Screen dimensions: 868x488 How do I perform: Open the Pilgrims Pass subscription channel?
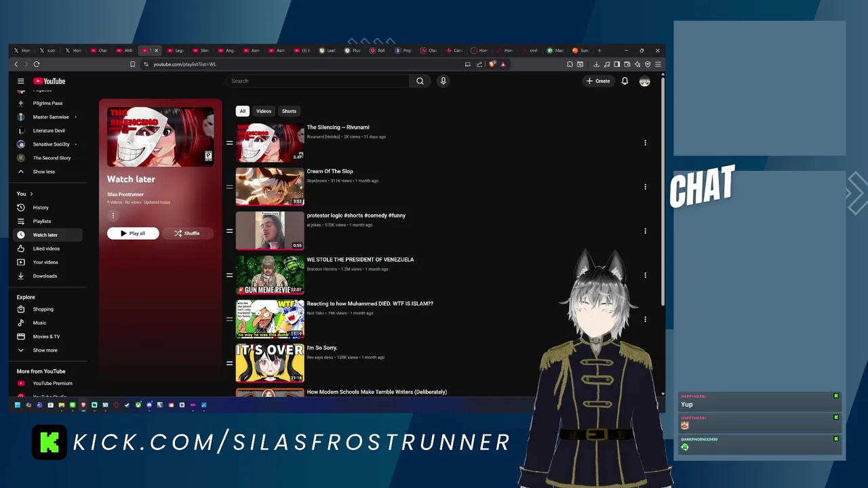point(47,103)
